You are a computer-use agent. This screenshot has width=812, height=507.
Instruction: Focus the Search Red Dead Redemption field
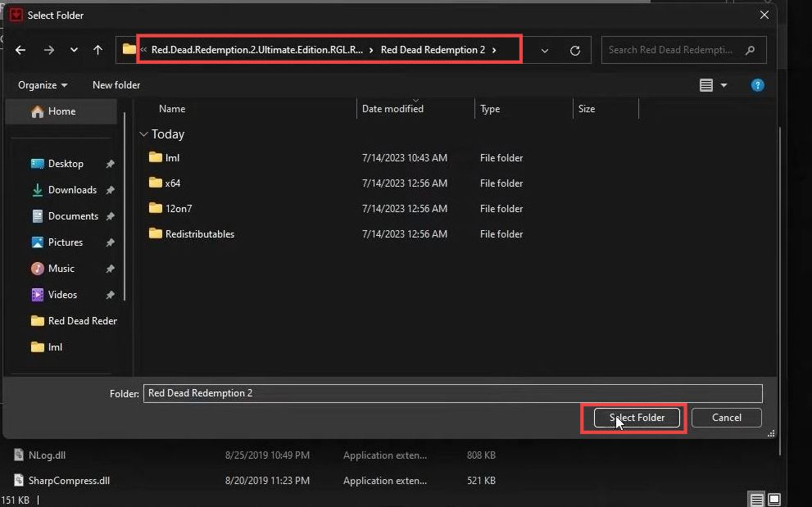(683, 50)
